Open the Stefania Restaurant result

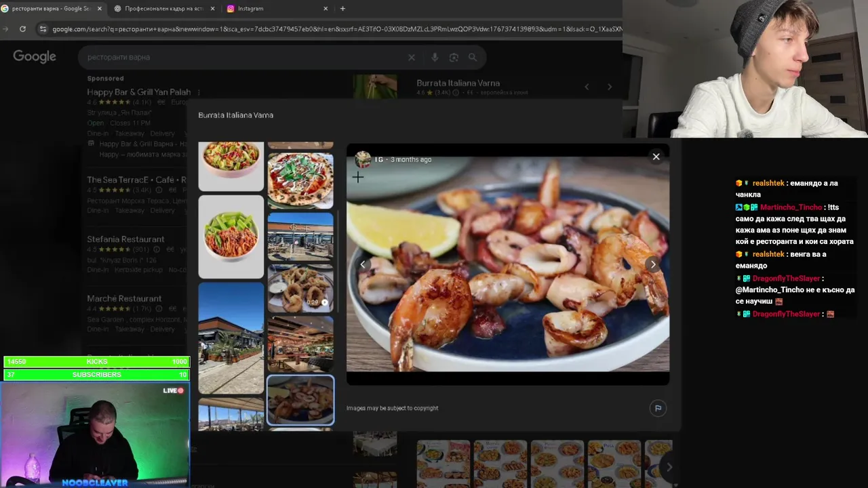coord(125,239)
